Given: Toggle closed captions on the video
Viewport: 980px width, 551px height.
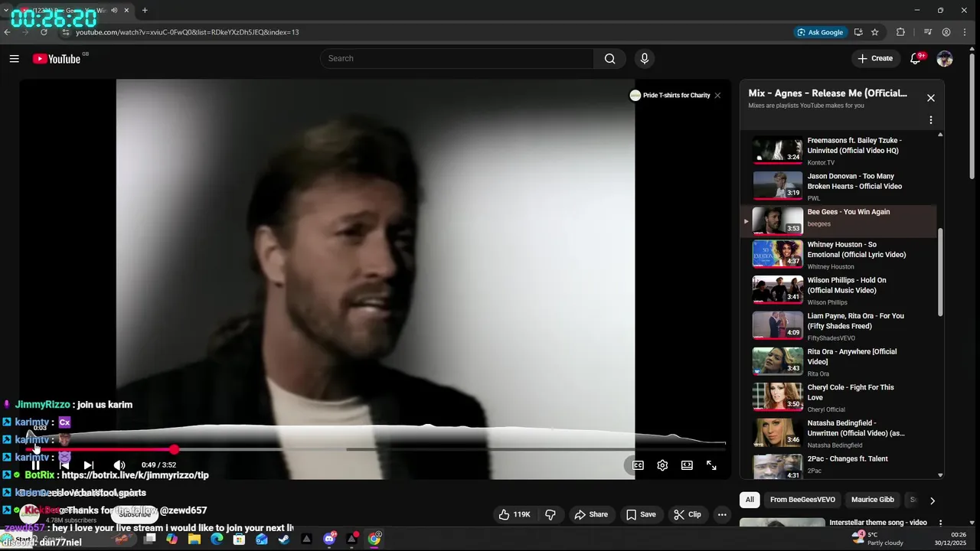Looking at the screenshot, I should click(x=638, y=465).
